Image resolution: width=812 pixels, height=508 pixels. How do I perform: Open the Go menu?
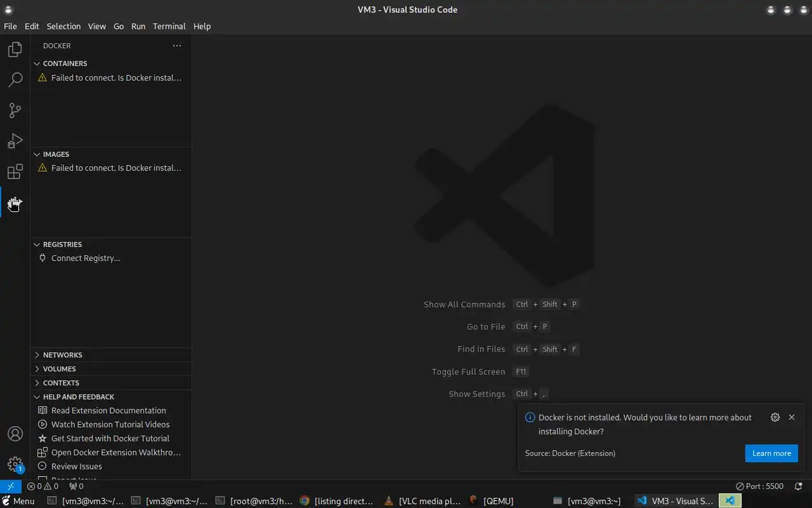(119, 26)
